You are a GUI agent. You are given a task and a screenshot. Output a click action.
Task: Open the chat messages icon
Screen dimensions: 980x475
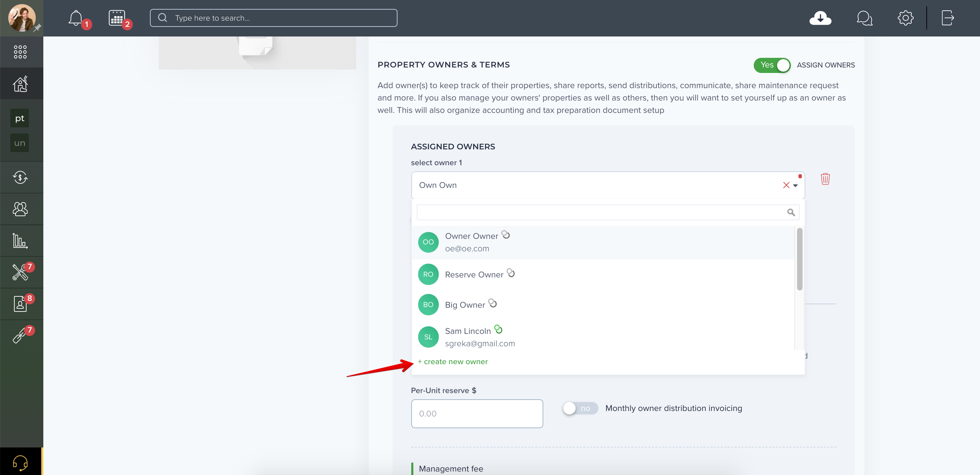click(x=864, y=18)
